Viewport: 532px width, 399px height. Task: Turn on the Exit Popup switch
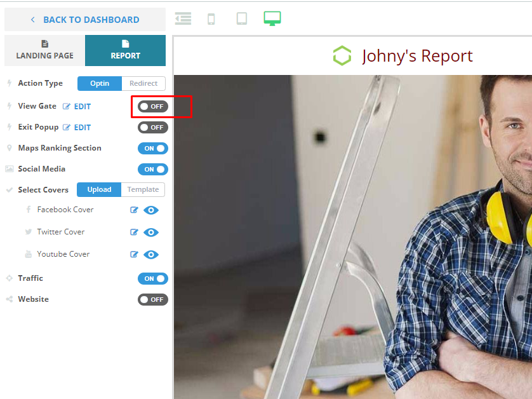tap(152, 128)
